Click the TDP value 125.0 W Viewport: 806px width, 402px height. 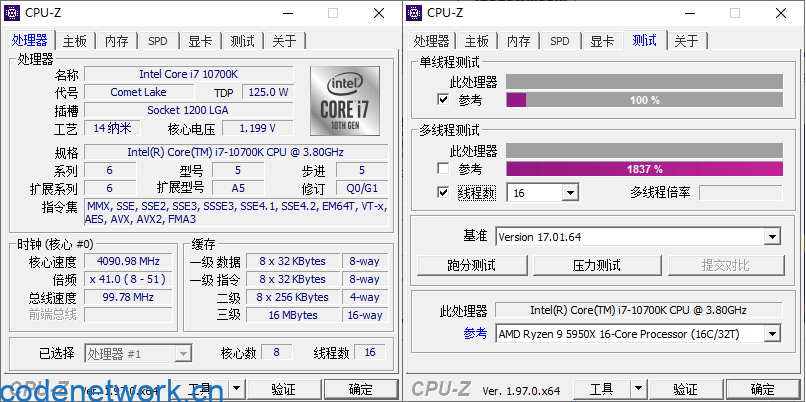268,92
